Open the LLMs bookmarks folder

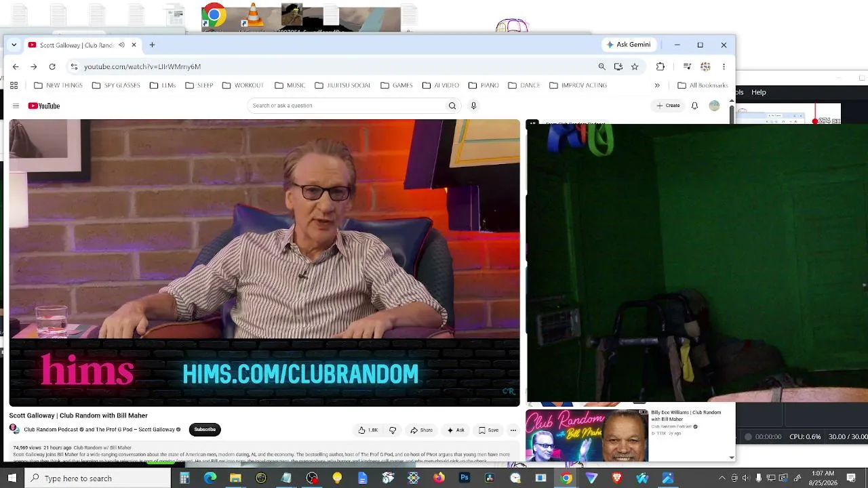pyautogui.click(x=163, y=85)
